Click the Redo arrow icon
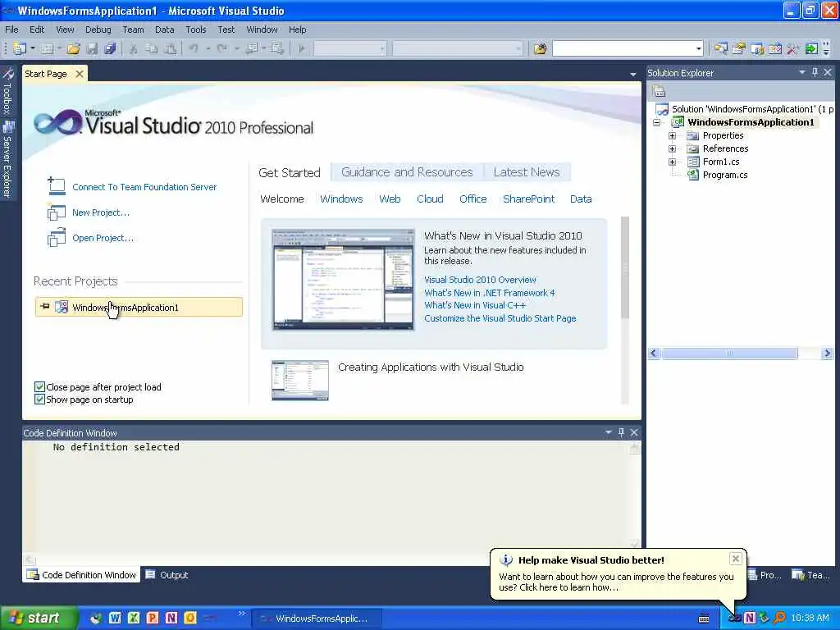This screenshot has height=630, width=840. (x=221, y=48)
